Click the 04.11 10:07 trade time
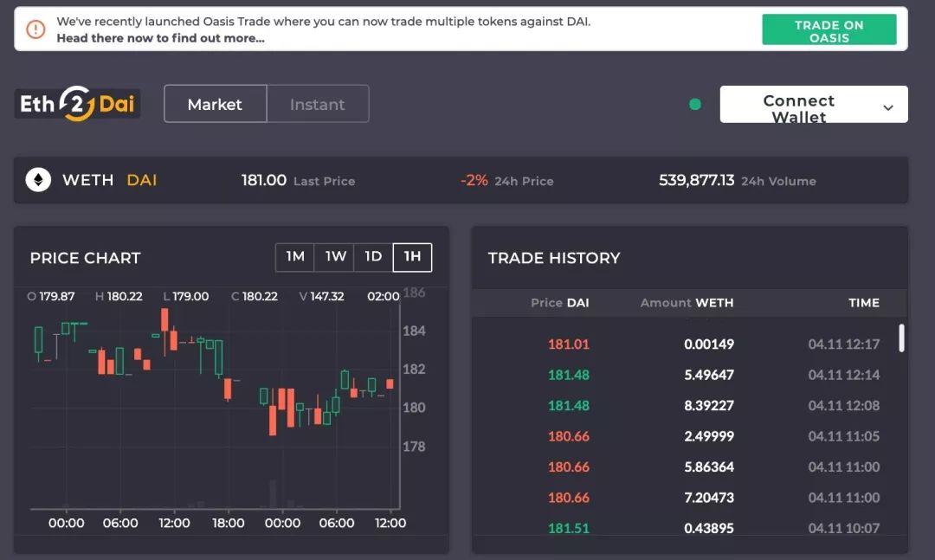This screenshot has width=935, height=560. tap(844, 528)
